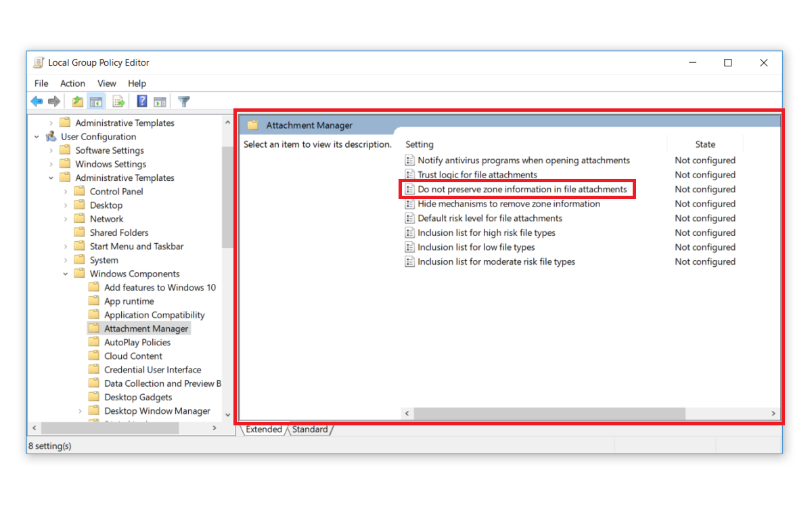Open the Action menu
This screenshot has height=508, width=812.
coord(72,83)
